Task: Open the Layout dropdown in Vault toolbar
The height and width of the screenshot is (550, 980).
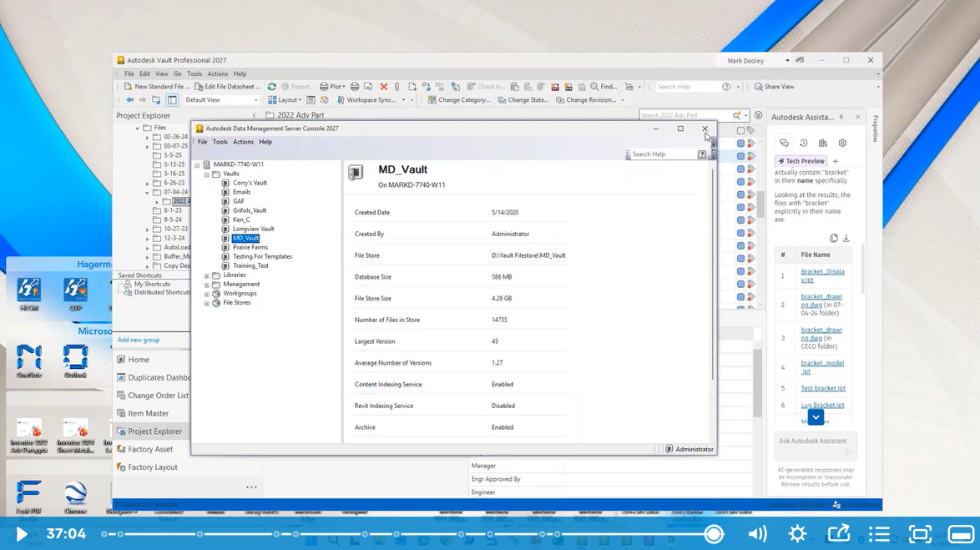Action: [285, 100]
